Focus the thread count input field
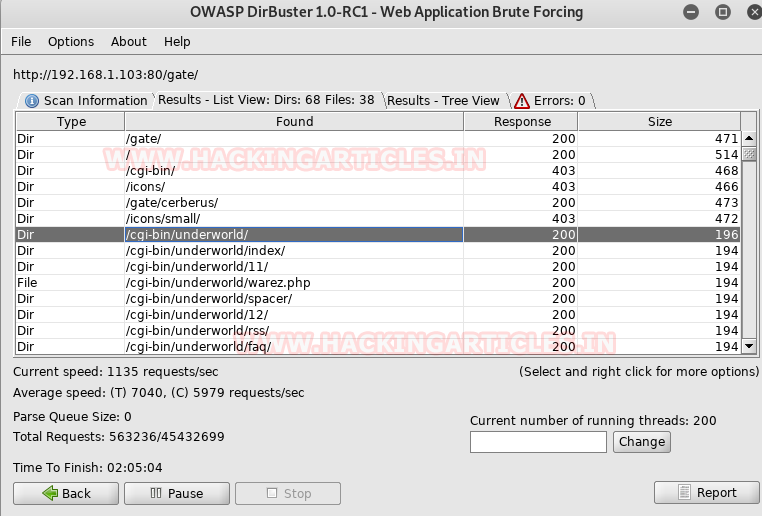The width and height of the screenshot is (762, 516). tap(538, 442)
